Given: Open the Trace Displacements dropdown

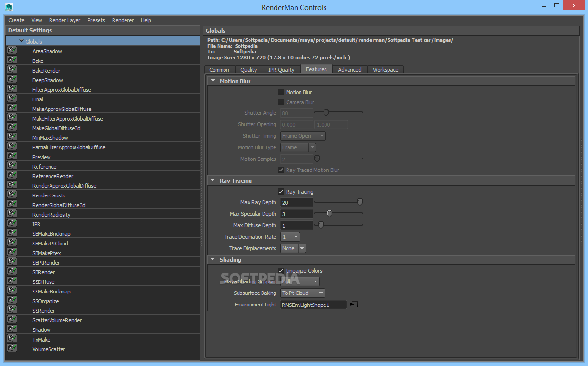Looking at the screenshot, I should (x=293, y=248).
